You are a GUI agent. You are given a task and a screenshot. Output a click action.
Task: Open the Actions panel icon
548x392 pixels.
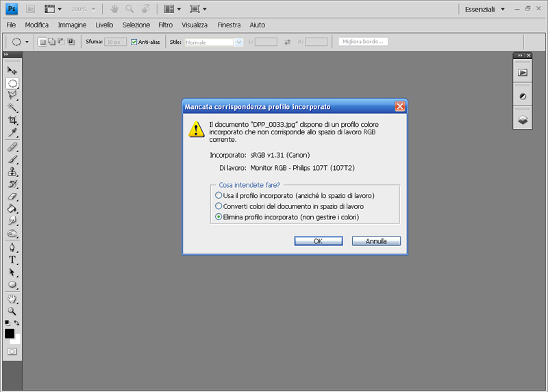[523, 73]
